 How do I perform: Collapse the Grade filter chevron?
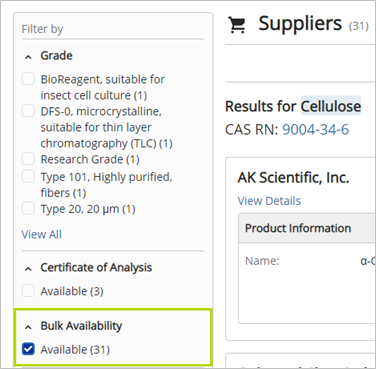point(28,57)
